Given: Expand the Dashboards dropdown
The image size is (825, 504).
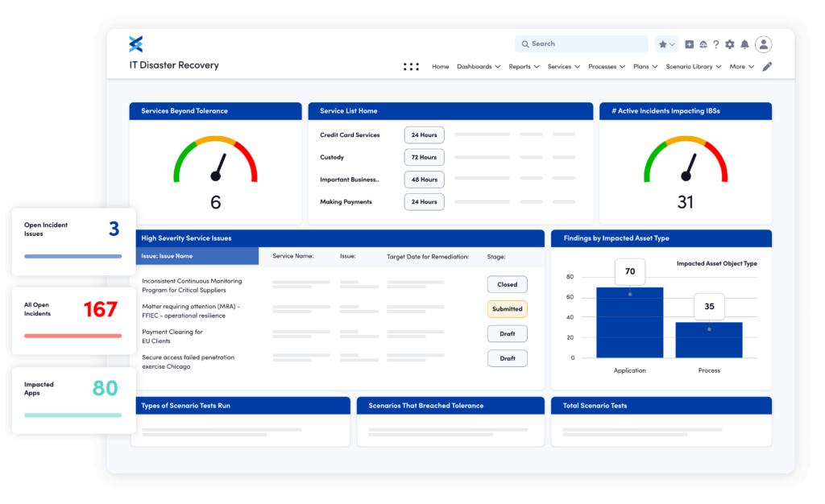Looking at the screenshot, I should 479,67.
